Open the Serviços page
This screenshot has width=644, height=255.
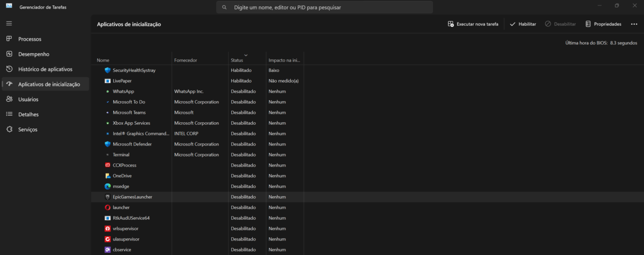pyautogui.click(x=45, y=129)
